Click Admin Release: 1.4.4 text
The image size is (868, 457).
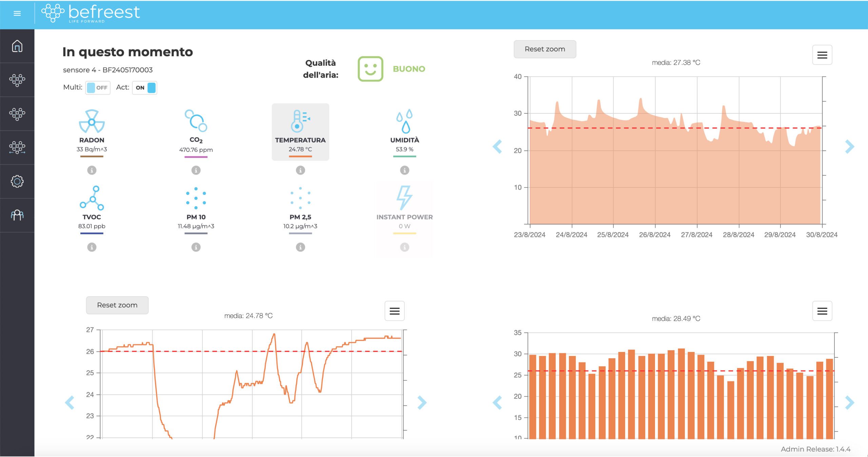[815, 449]
